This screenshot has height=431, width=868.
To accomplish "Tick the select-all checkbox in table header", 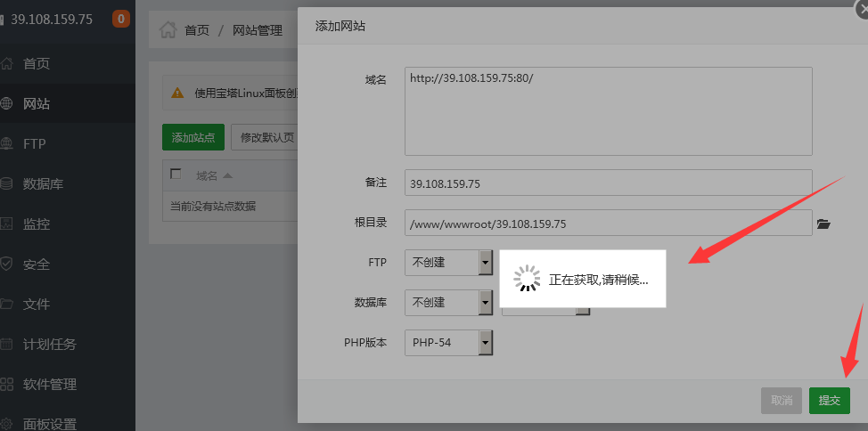I will tap(176, 175).
